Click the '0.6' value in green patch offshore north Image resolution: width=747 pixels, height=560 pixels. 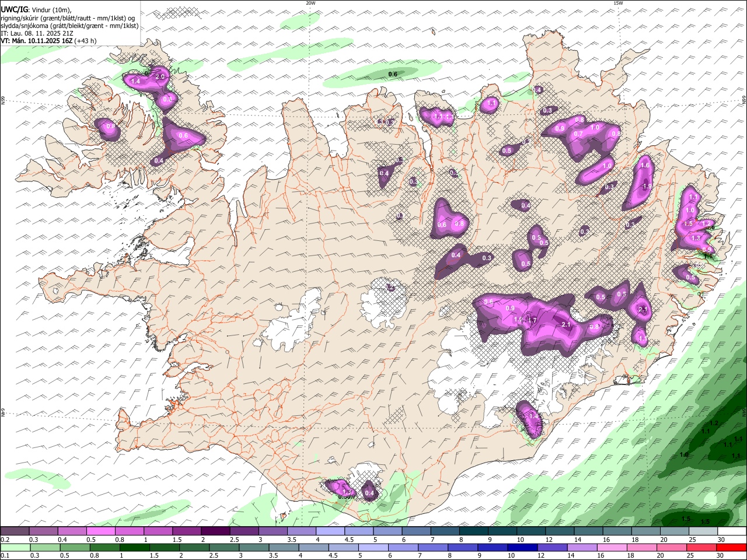[x=393, y=74]
